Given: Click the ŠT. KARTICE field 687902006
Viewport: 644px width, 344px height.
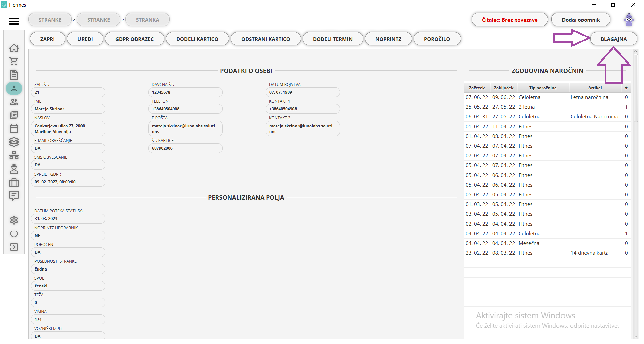Looking at the screenshot, I should pos(185,148).
